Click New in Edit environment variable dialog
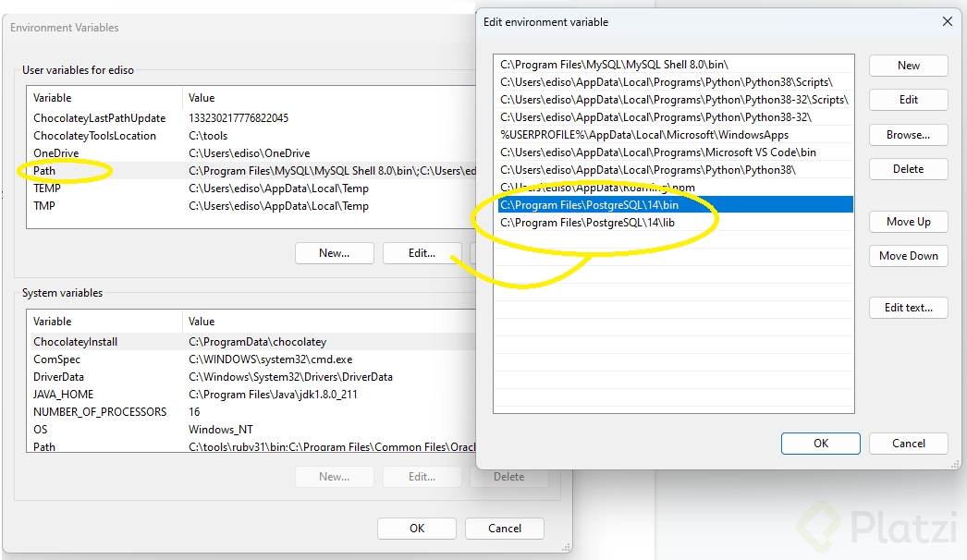 [909, 66]
